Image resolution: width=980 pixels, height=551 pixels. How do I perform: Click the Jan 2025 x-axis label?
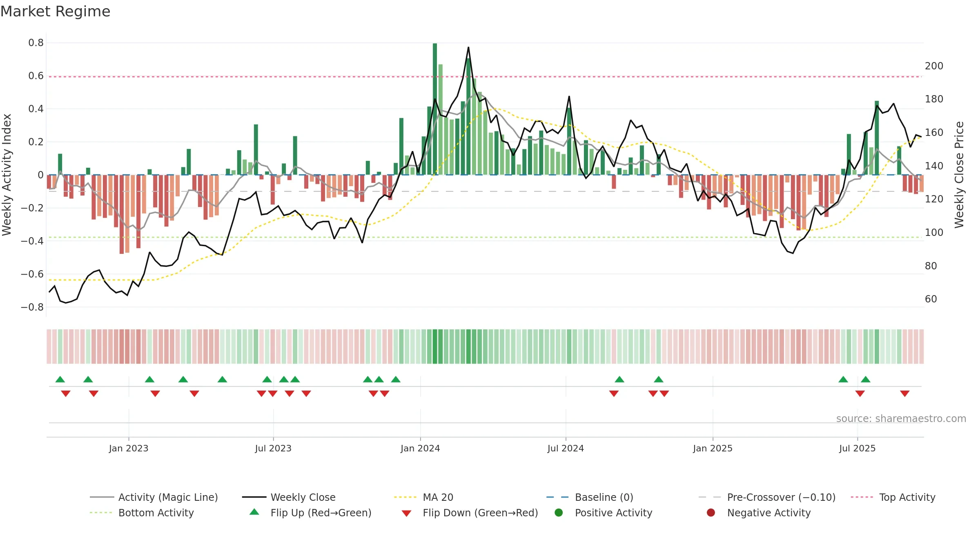[x=713, y=448]
